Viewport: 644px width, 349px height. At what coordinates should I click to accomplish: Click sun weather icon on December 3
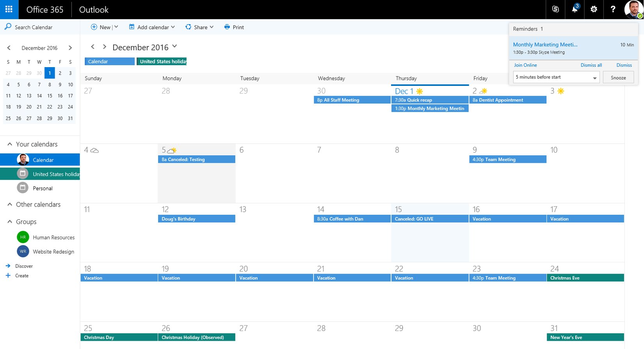(561, 91)
